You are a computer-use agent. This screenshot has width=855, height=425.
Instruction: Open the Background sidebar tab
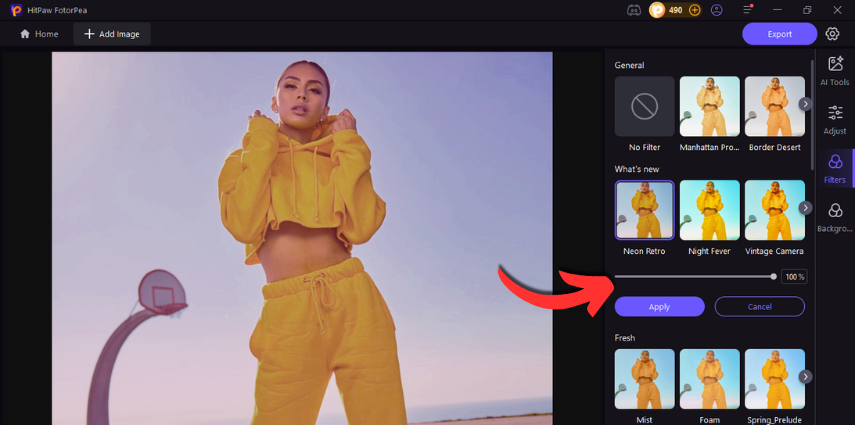click(835, 217)
